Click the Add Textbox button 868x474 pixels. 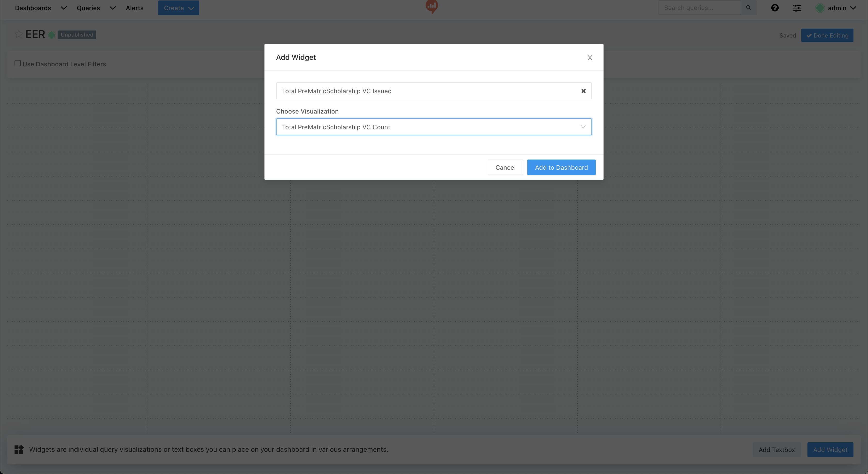[776, 450]
